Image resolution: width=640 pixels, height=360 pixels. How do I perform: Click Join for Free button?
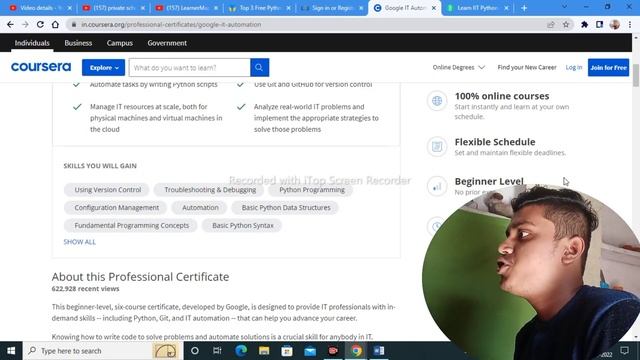(608, 67)
